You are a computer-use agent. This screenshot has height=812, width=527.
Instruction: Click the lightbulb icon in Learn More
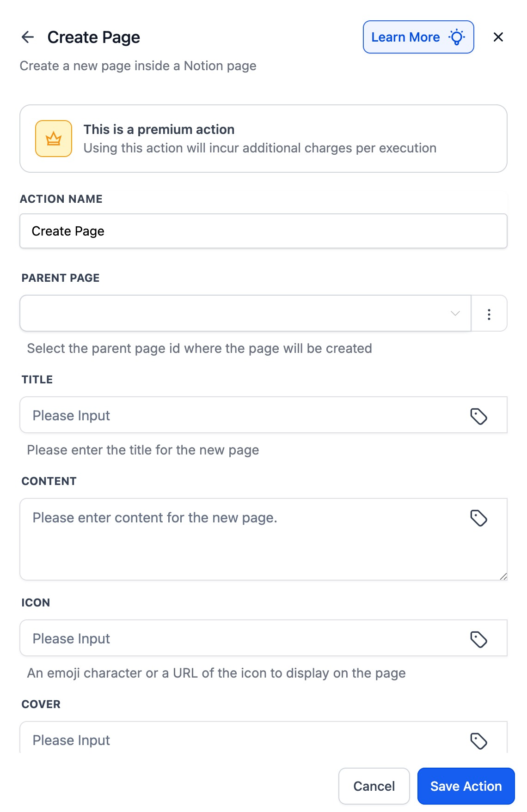(x=457, y=37)
